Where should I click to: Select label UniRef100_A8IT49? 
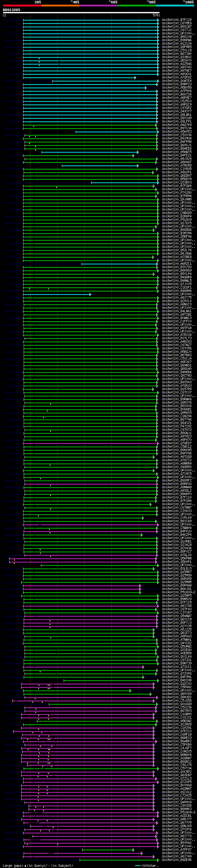click(x=177, y=856)
